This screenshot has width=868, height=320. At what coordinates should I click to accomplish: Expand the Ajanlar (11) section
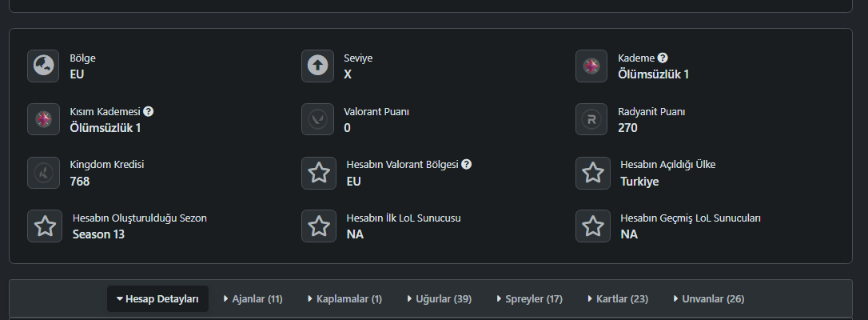tap(253, 299)
